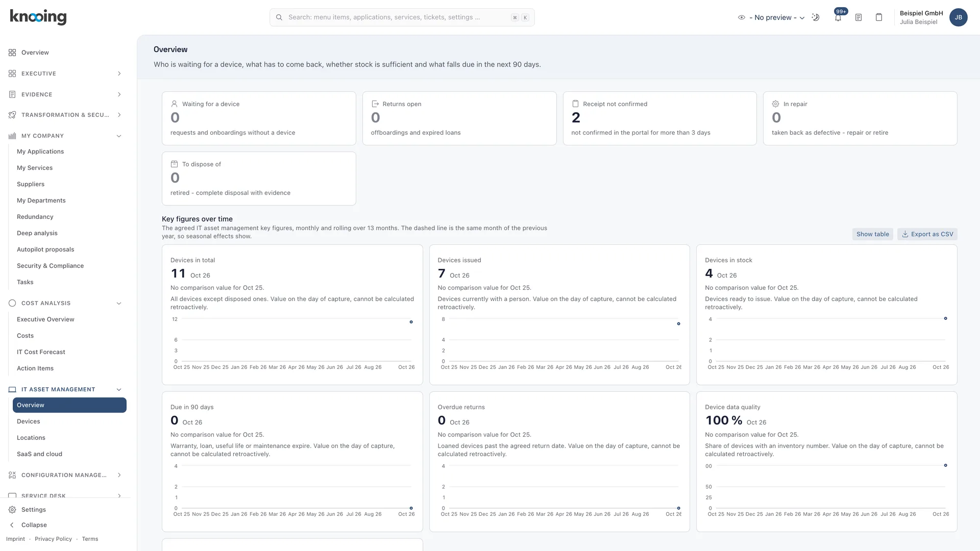Click the knooing logo
The width and height of the screenshot is (980, 551).
pos(38,17)
